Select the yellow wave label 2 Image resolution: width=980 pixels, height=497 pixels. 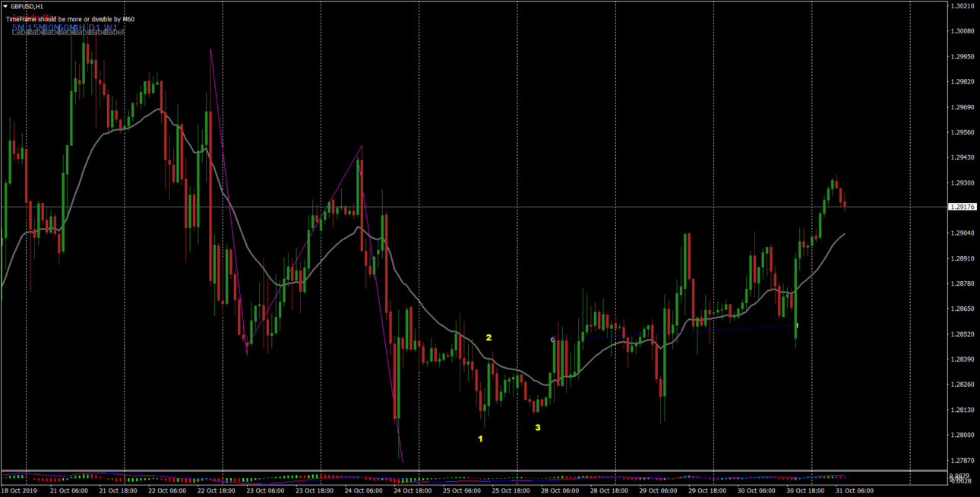pyautogui.click(x=488, y=337)
